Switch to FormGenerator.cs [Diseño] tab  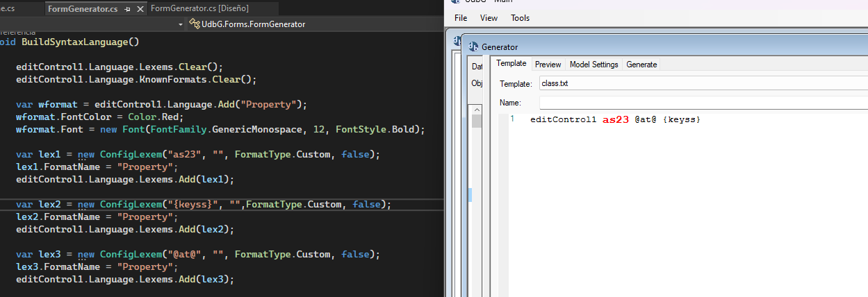click(x=199, y=8)
